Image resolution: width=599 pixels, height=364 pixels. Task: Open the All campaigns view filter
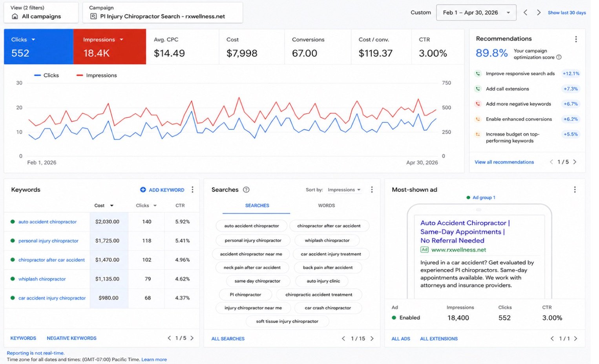click(41, 13)
